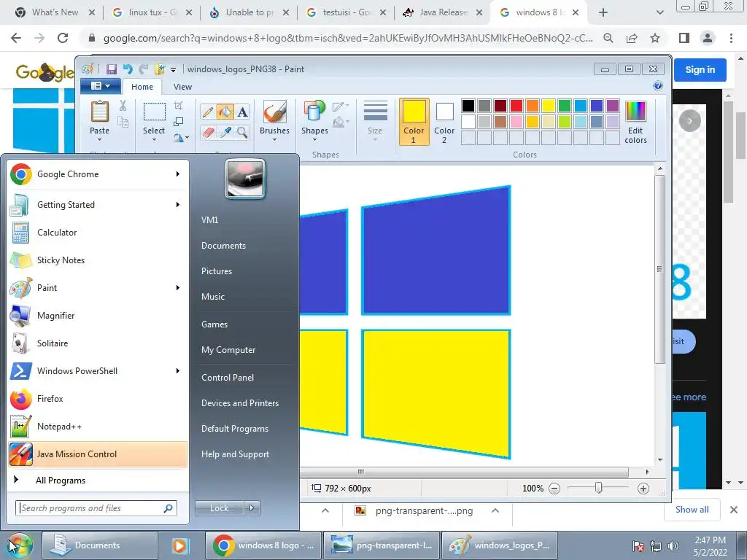Click the Windows Start orb
This screenshot has width=747, height=560.
(x=20, y=545)
